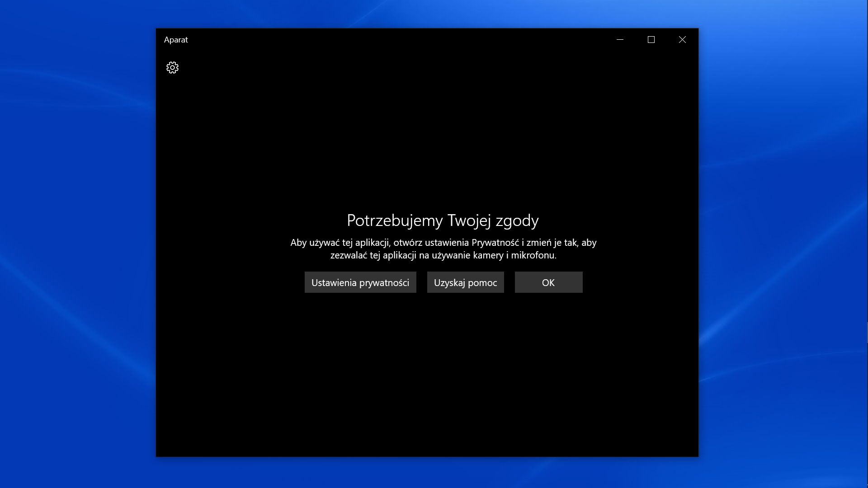Maximize the Aparat window

(651, 40)
